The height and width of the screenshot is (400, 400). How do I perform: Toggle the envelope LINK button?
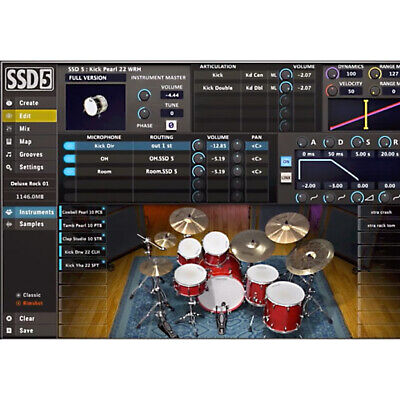point(286,178)
